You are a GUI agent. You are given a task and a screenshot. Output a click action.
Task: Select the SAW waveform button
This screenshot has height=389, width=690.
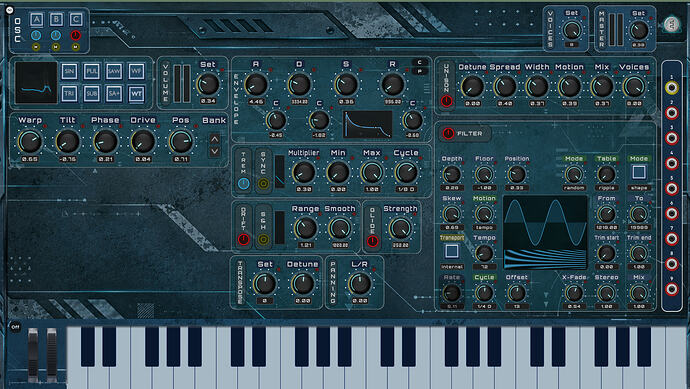[x=114, y=71]
